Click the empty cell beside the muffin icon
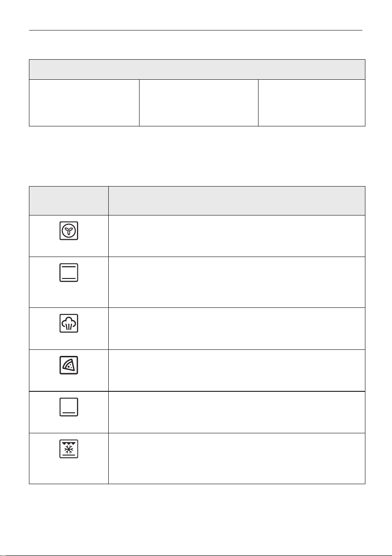The height and width of the screenshot is (556, 392). (x=237, y=329)
